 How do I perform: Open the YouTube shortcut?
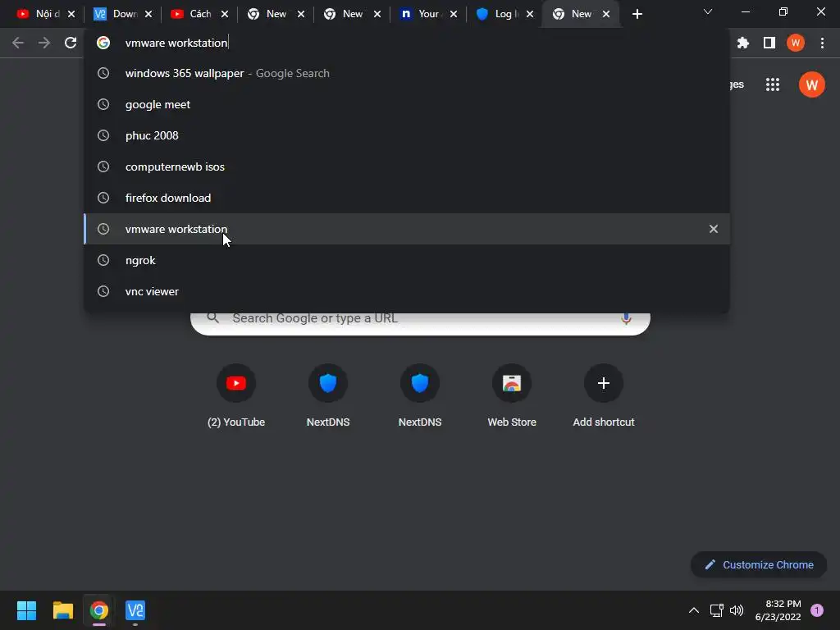coord(236,396)
